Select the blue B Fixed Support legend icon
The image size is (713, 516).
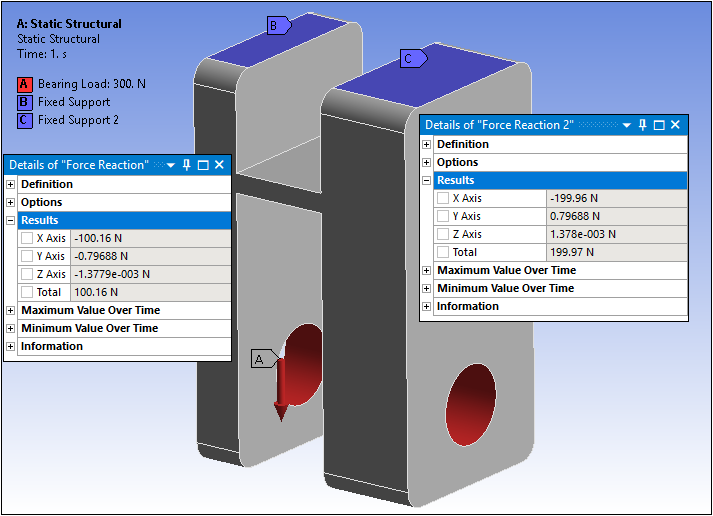pyautogui.click(x=25, y=102)
